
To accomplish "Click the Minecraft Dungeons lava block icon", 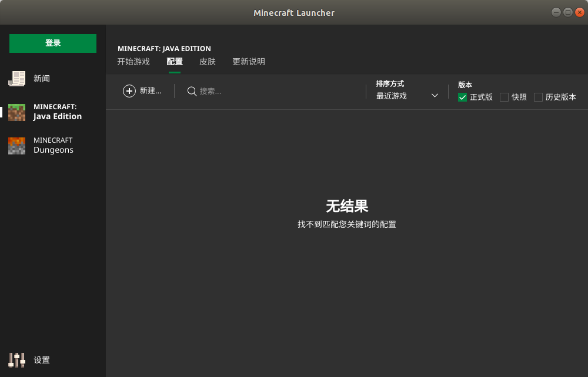I will 17,146.
